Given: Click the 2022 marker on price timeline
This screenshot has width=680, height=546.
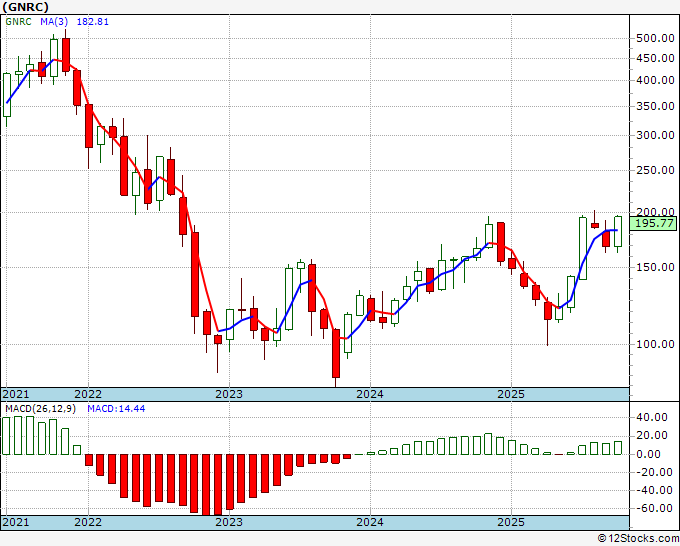Looking at the screenshot, I should click(x=88, y=394).
